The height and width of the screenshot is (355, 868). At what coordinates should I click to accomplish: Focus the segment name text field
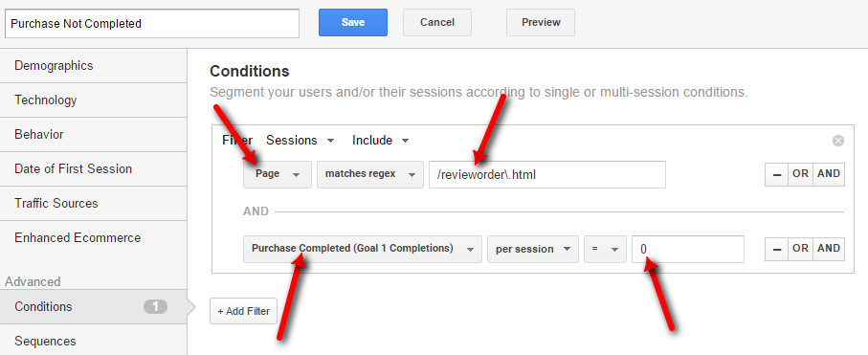coord(152,24)
